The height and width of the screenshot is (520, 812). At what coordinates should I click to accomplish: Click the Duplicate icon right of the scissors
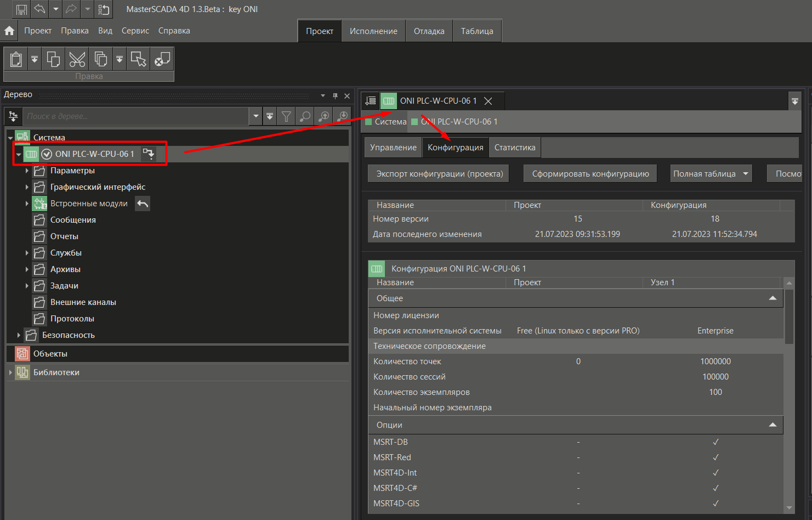pyautogui.click(x=101, y=59)
